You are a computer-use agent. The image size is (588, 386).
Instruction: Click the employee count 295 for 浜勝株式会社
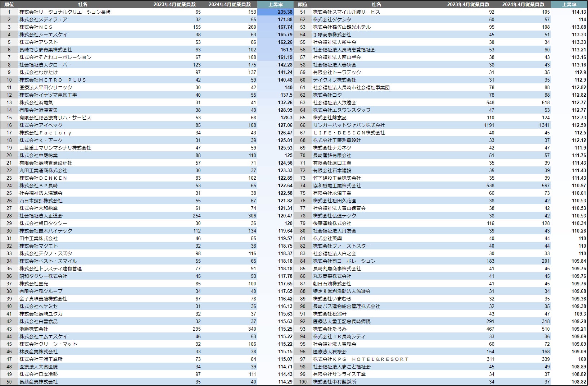coord(197,329)
